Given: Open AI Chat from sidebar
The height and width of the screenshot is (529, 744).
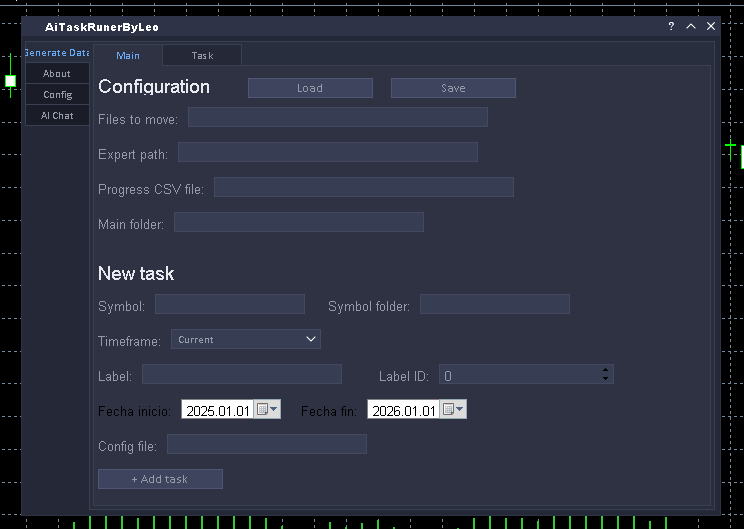Looking at the screenshot, I should coord(57,116).
